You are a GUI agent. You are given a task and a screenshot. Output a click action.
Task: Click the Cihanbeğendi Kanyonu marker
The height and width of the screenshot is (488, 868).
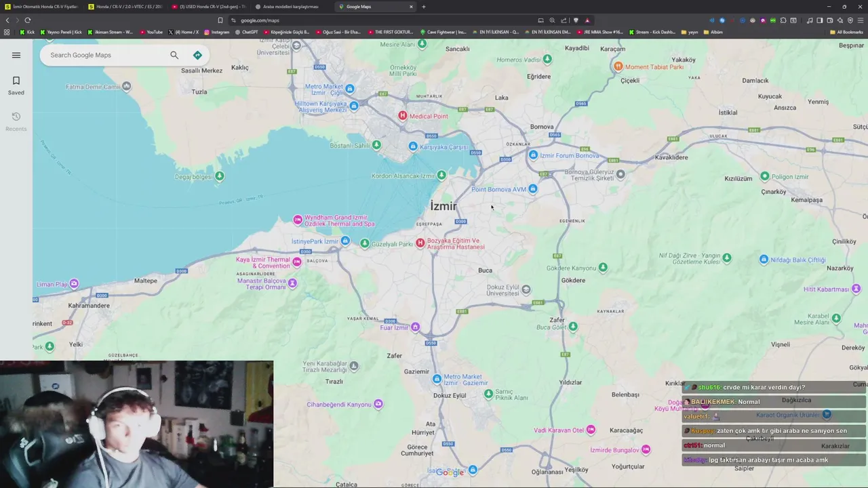(378, 404)
